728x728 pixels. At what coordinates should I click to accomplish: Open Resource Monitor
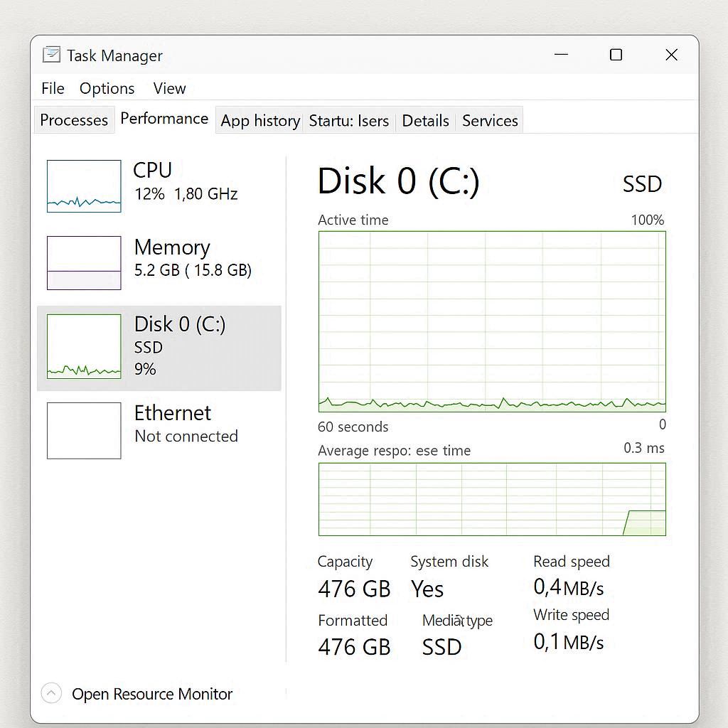click(x=151, y=694)
